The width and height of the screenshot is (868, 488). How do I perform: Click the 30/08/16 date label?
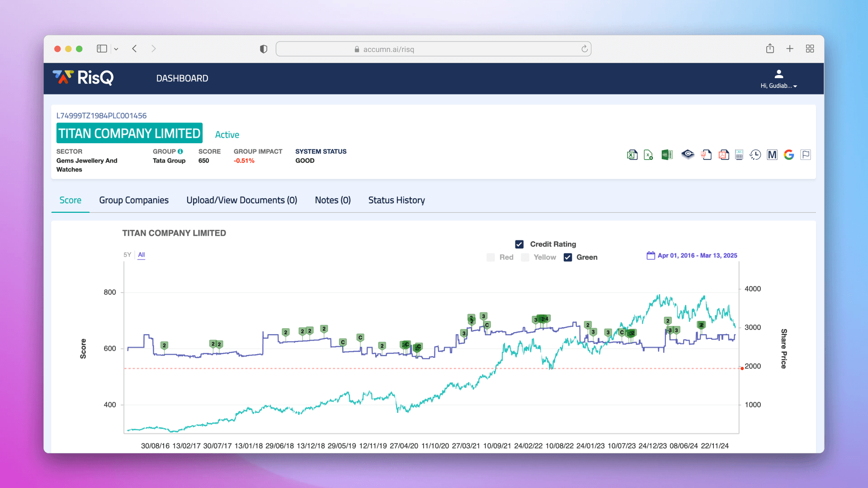tap(155, 446)
